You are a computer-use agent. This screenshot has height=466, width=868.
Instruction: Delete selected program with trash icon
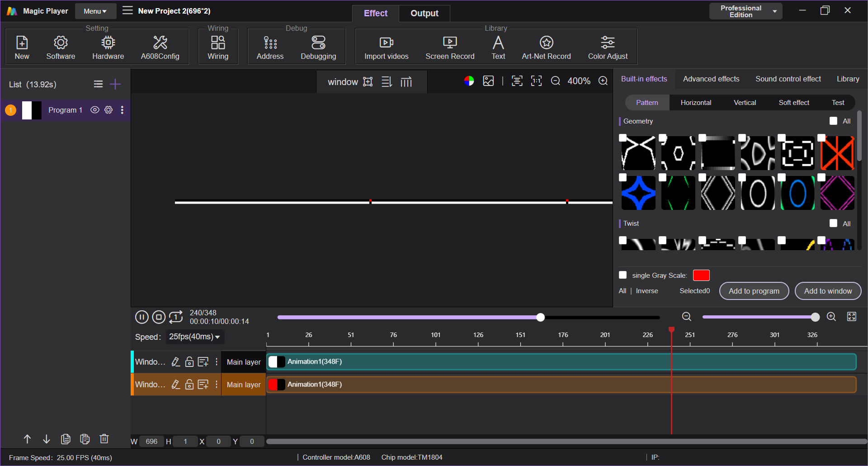[x=104, y=438]
